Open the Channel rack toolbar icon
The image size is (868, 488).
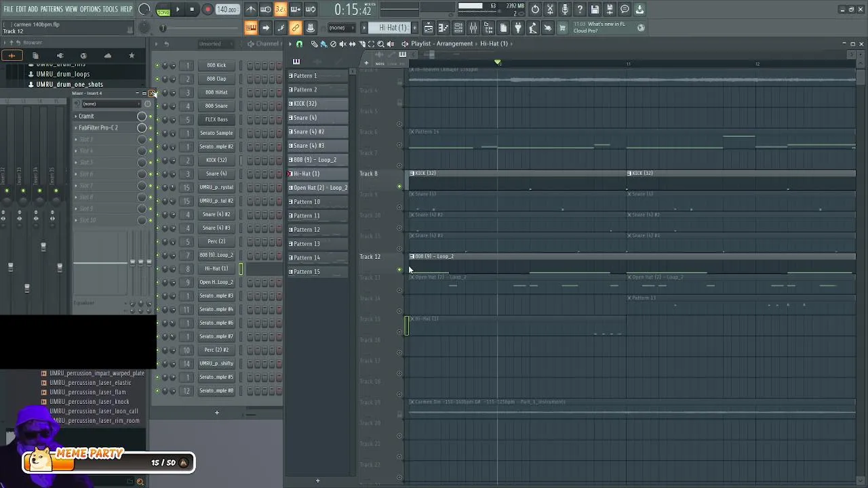tap(458, 28)
